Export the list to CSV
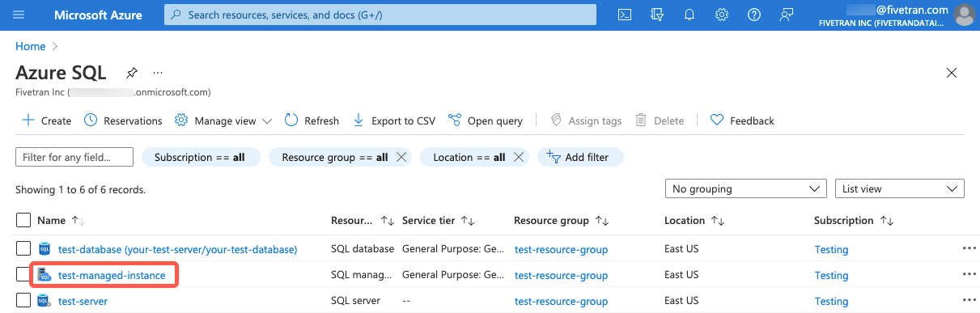 (394, 121)
